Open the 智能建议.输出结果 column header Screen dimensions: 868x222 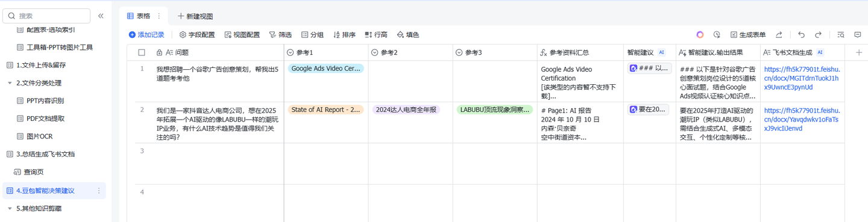click(717, 52)
